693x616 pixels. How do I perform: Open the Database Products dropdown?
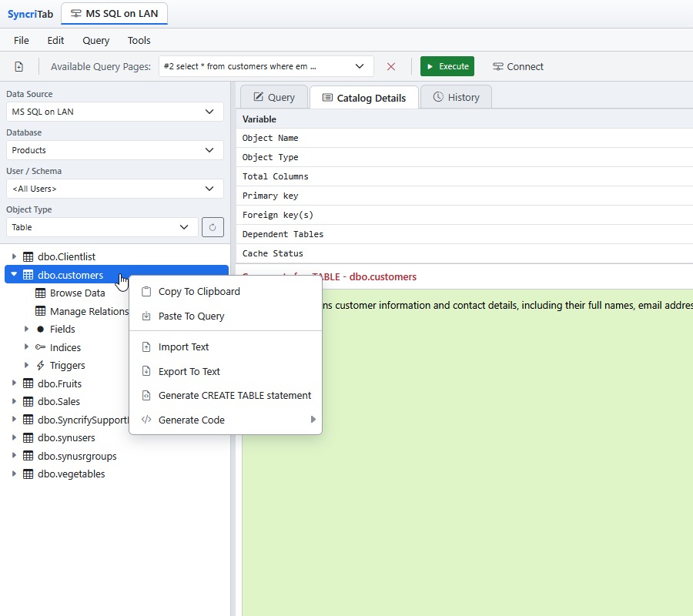(x=115, y=150)
